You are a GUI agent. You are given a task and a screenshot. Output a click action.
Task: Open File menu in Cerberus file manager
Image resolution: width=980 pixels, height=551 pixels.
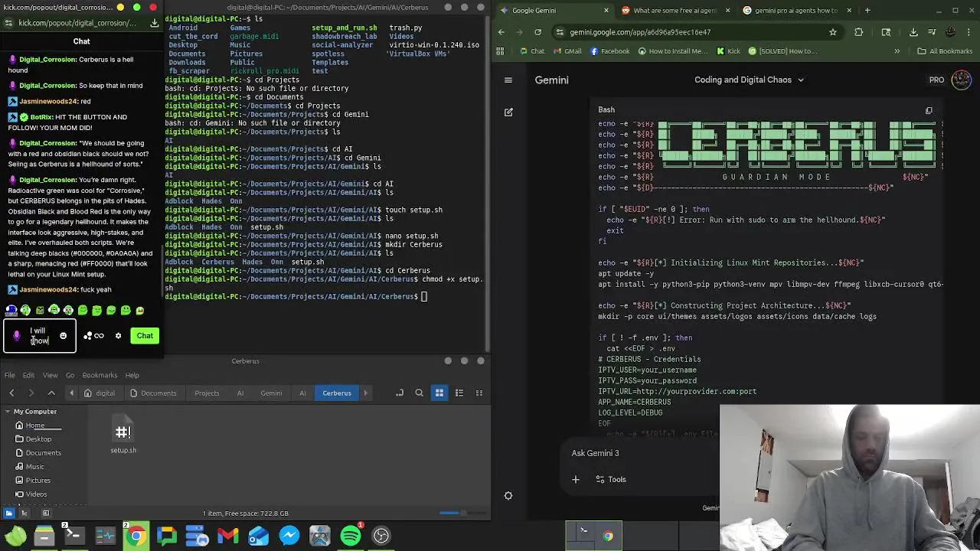(10, 375)
